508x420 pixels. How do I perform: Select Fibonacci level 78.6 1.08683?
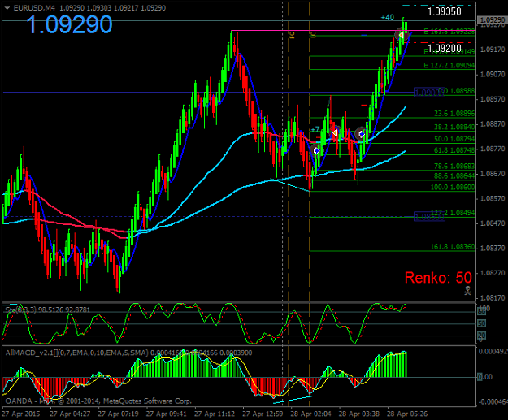tap(454, 167)
